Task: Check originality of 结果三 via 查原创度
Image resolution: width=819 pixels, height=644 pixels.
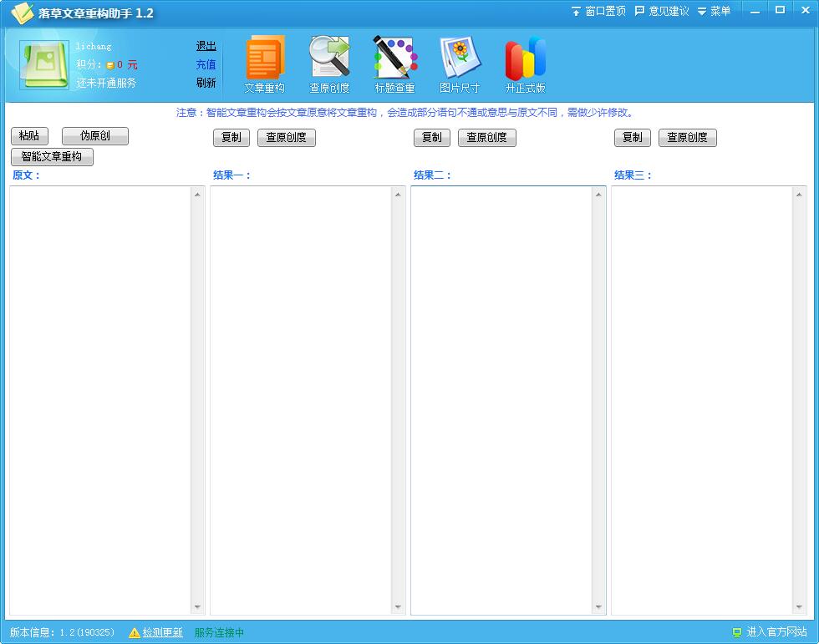Action: (x=687, y=137)
